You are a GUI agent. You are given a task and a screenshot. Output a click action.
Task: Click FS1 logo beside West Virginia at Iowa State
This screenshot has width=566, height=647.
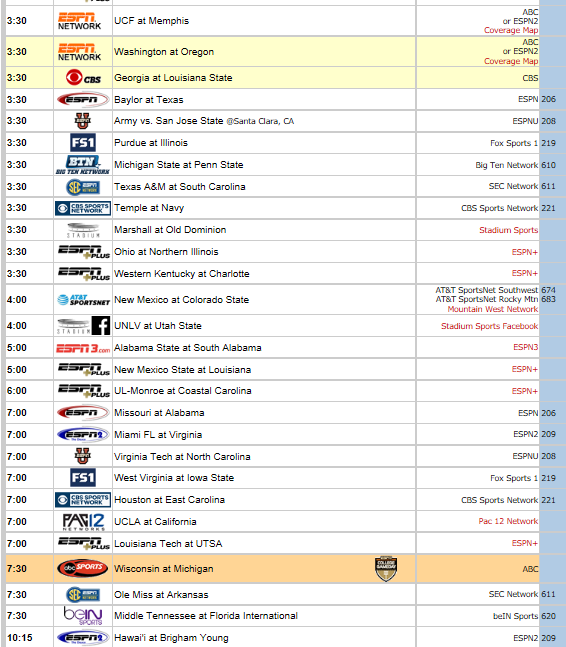click(x=83, y=478)
